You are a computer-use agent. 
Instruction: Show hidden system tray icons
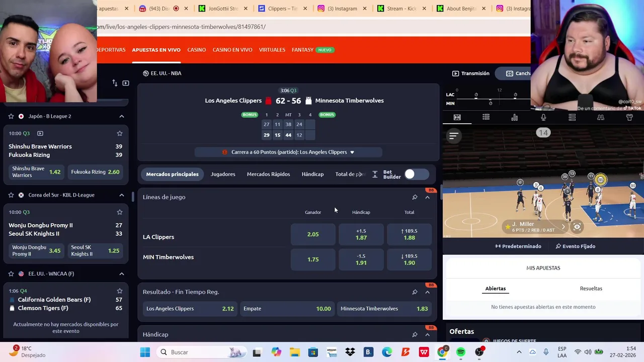click(519, 352)
